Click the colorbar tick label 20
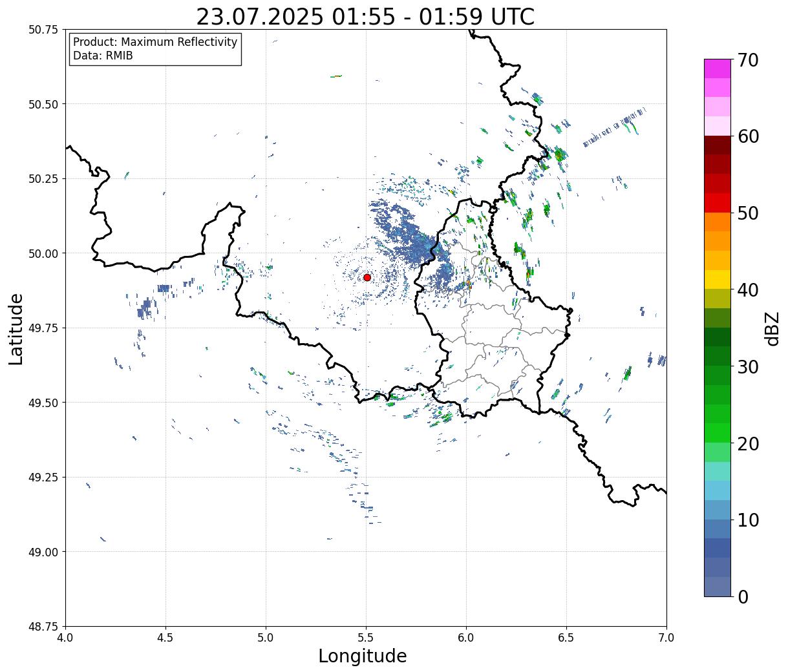This screenshot has width=788, height=672. (748, 444)
